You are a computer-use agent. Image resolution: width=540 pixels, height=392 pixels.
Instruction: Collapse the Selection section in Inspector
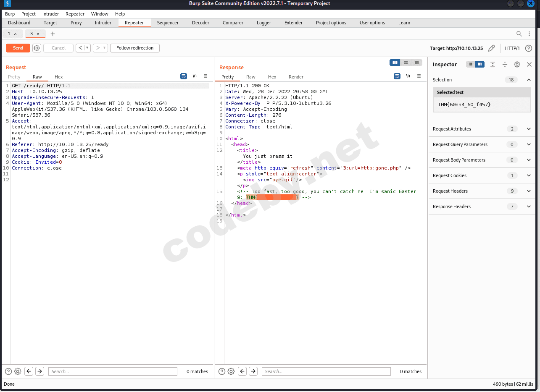click(x=529, y=80)
